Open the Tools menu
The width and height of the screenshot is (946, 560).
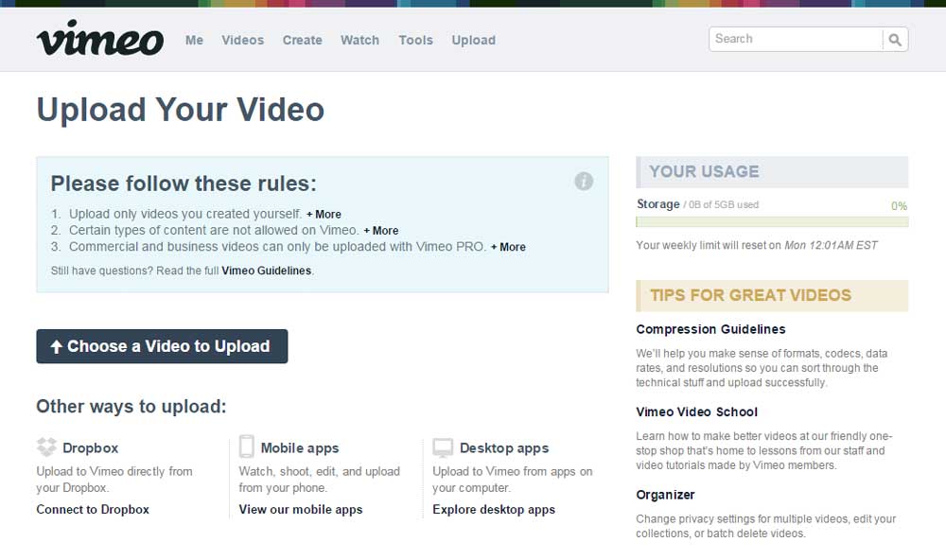pyautogui.click(x=415, y=40)
